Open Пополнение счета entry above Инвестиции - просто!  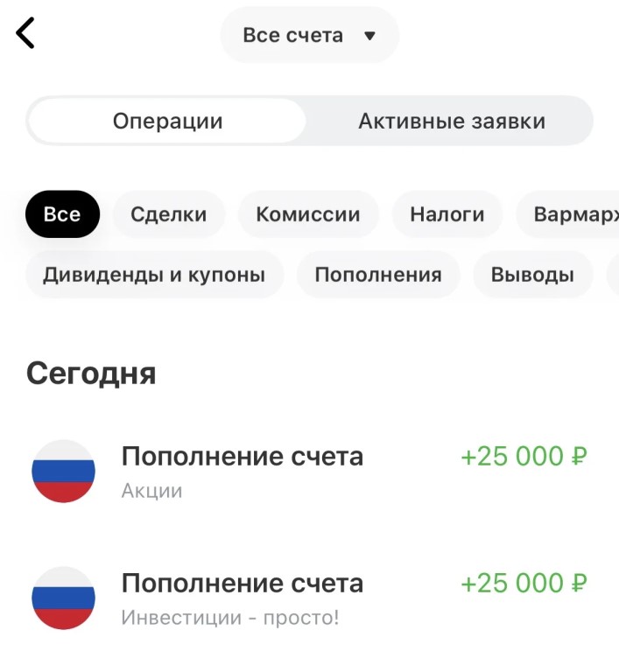tap(242, 583)
